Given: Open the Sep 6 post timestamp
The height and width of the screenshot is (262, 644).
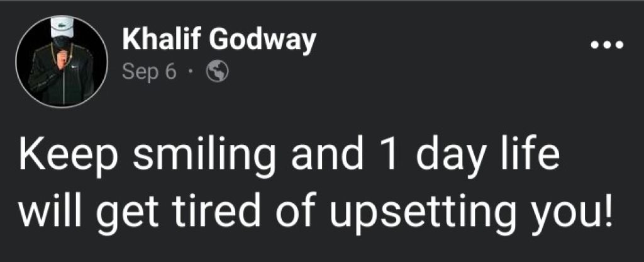Looking at the screenshot, I should point(149,72).
